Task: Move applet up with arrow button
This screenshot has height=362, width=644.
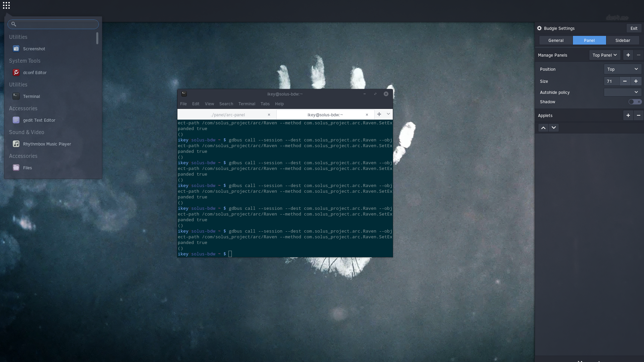Action: tap(543, 128)
